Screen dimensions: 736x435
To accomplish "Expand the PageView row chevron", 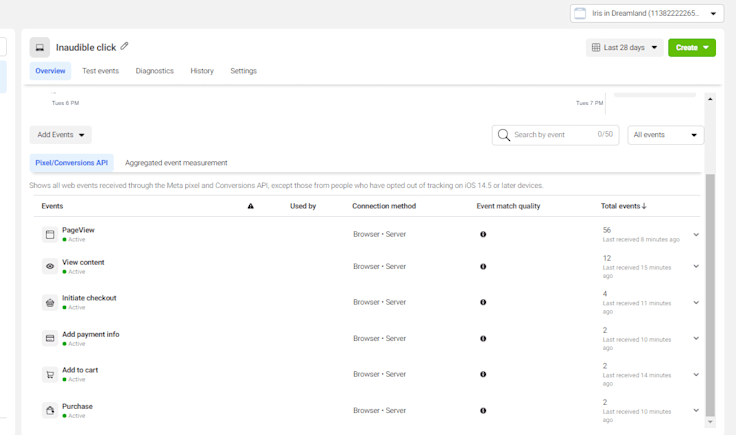I will [696, 234].
